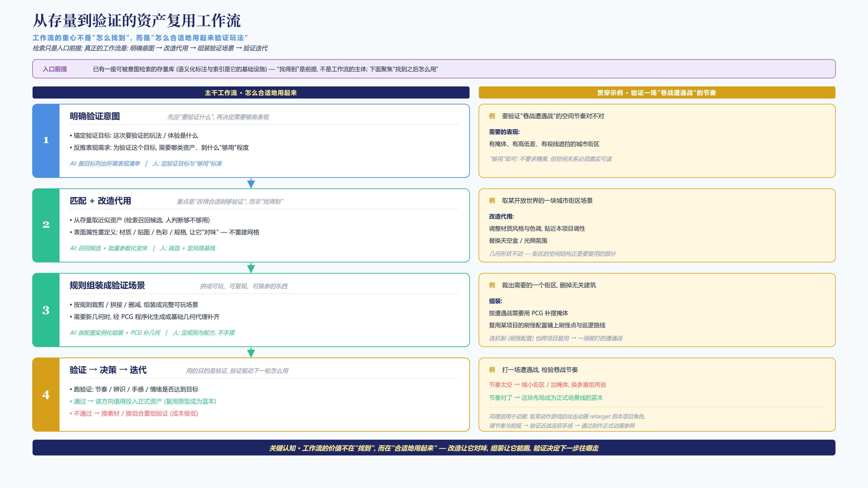Click the example 取某开放世界的一块城市街区场景

point(547,200)
